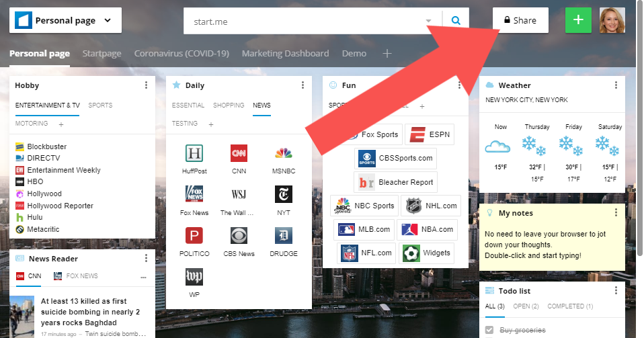Screen dimensions: 644x338
Task: Add a new tab in Fun widget
Action: coord(421,106)
